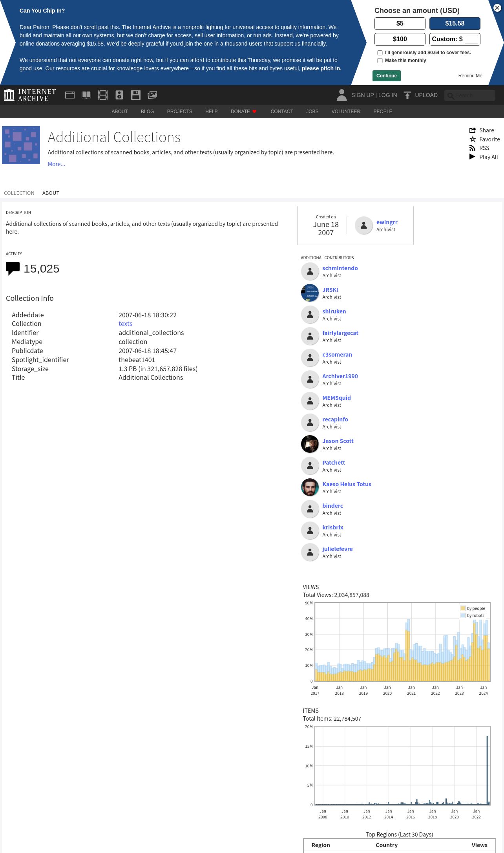Open binderc's profile link
Screen dimensions: 504x853
point(333,506)
